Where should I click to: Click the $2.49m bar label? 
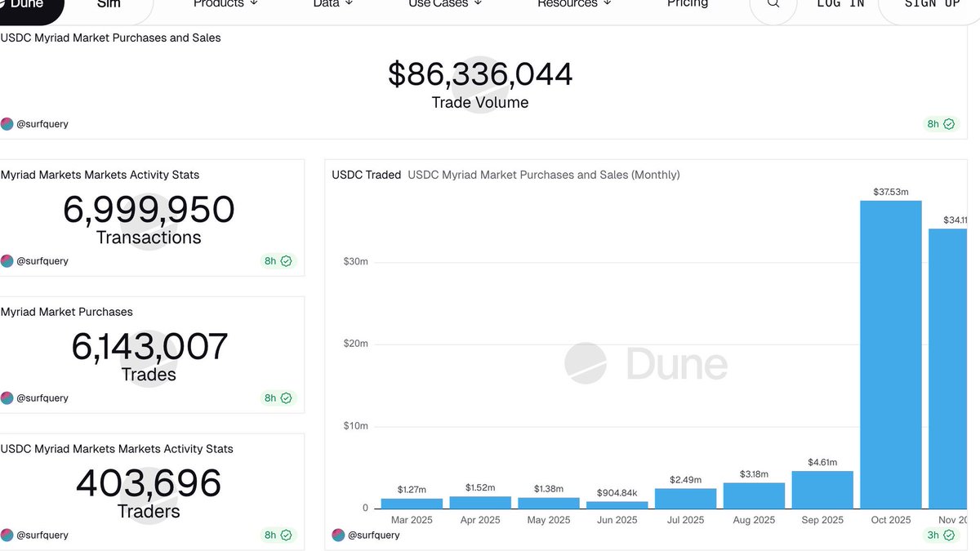(x=685, y=479)
